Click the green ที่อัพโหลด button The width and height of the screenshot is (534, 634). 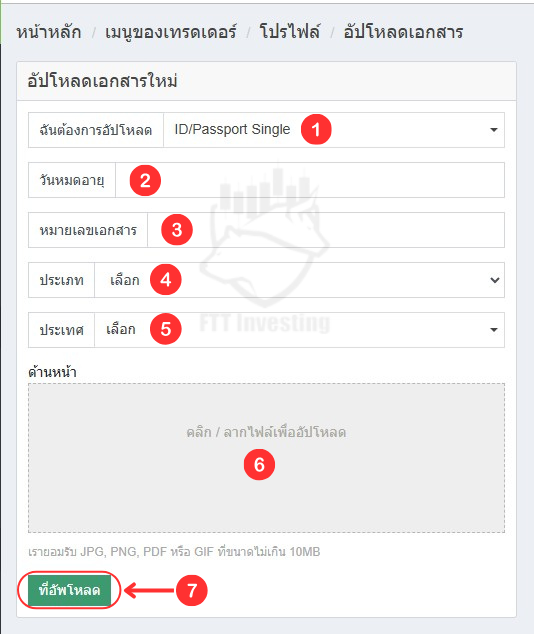(69, 590)
